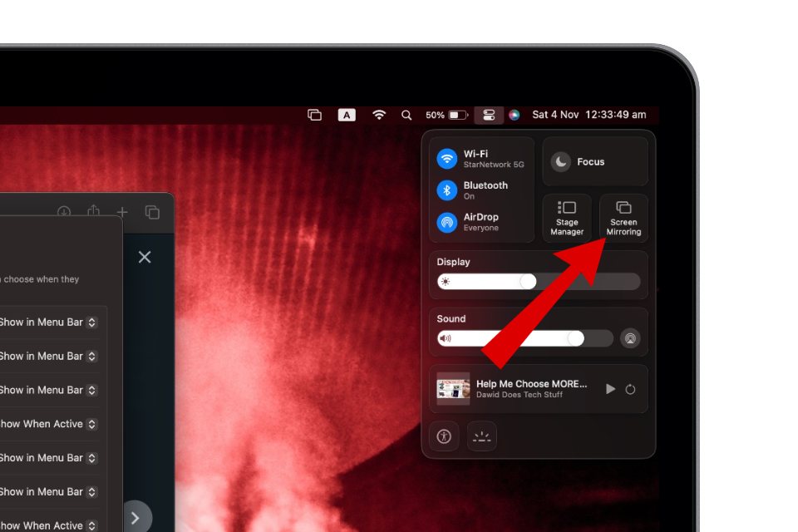Open Wi-Fi status icon in menu bar
Image resolution: width=798 pixels, height=532 pixels.
click(379, 115)
